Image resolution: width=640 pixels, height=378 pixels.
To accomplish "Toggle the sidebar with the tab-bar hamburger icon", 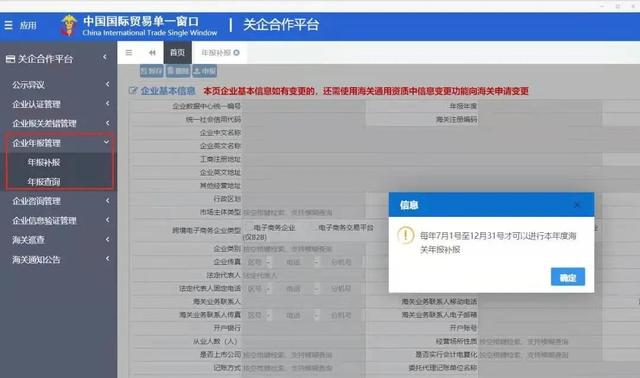I will (x=129, y=53).
